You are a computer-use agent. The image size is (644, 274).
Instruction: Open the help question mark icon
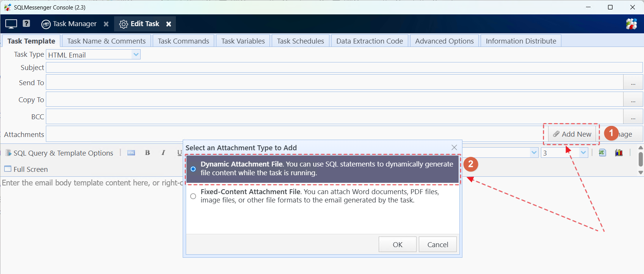[x=26, y=23]
